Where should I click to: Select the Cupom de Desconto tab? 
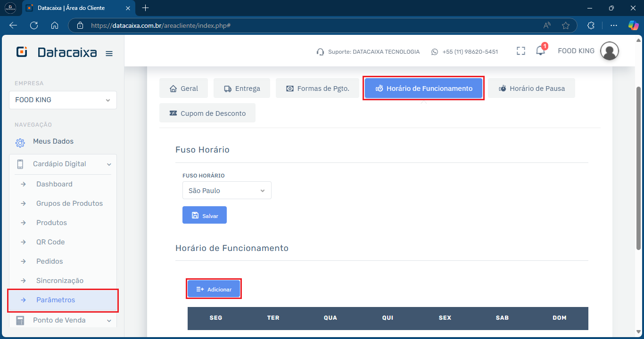207,113
